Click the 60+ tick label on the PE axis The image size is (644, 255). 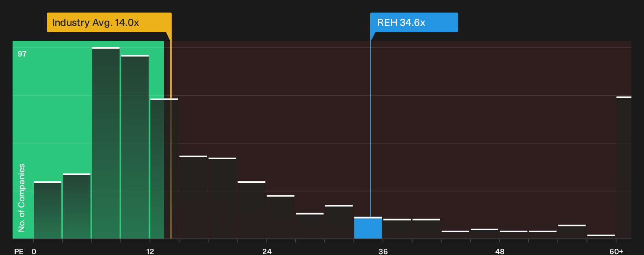[x=616, y=251]
